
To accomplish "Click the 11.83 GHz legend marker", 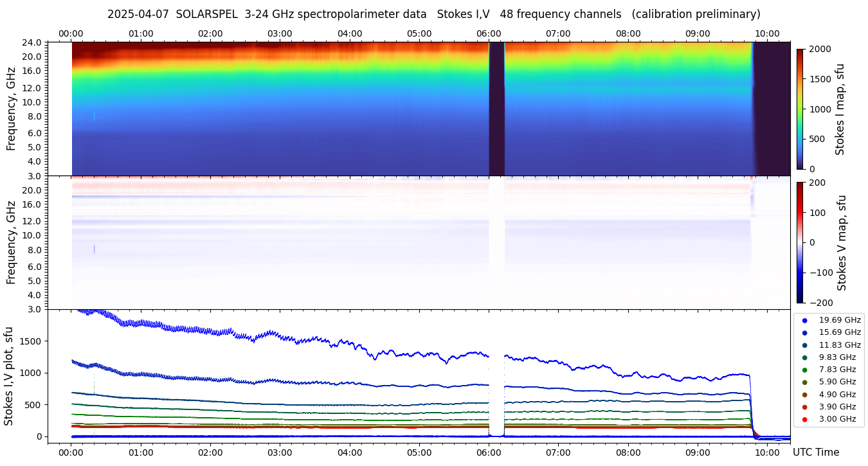I will click(x=804, y=345).
